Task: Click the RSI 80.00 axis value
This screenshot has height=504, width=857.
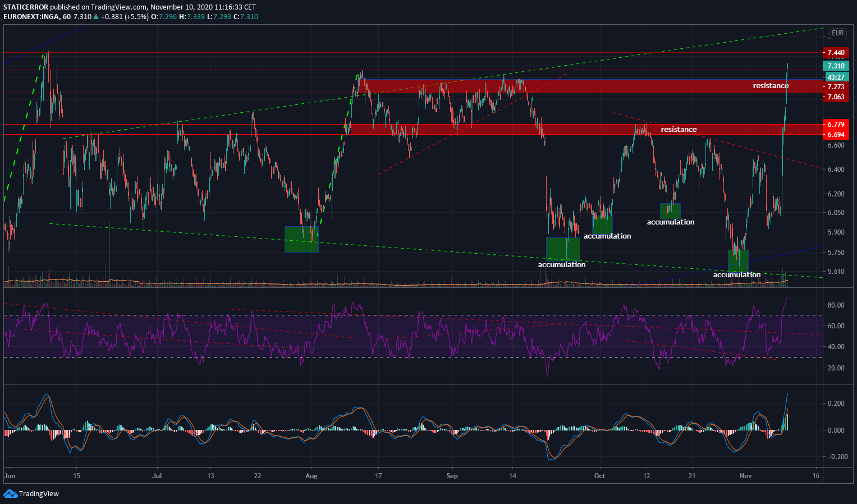Action: point(836,305)
